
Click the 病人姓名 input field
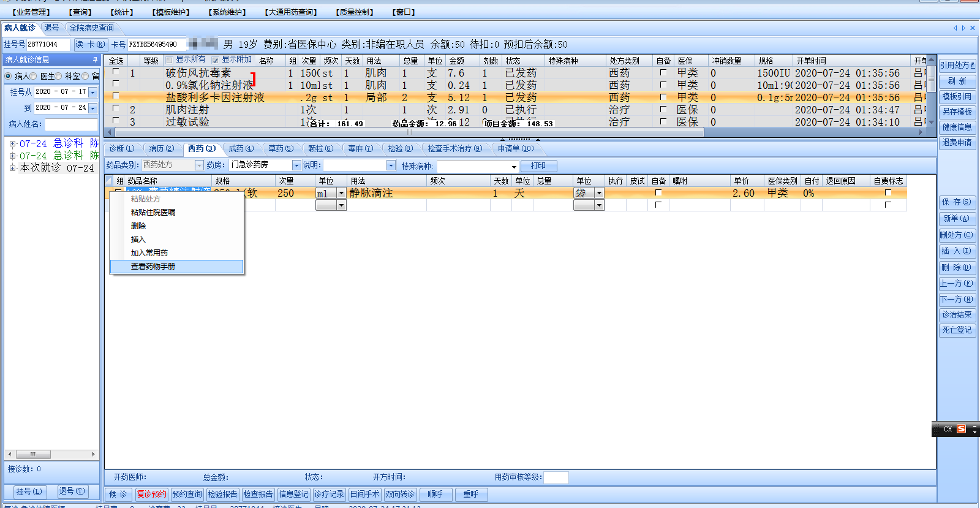tap(71, 124)
